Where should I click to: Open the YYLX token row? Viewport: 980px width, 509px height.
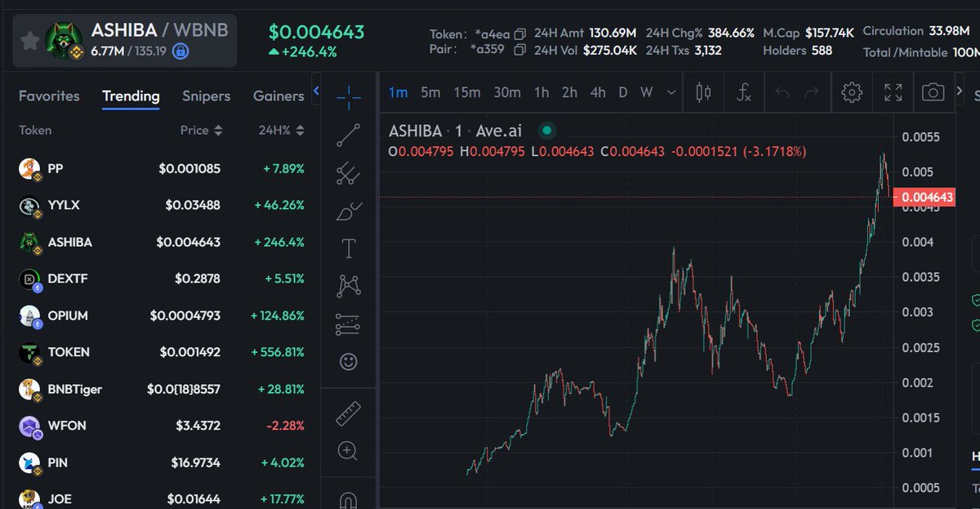click(162, 205)
